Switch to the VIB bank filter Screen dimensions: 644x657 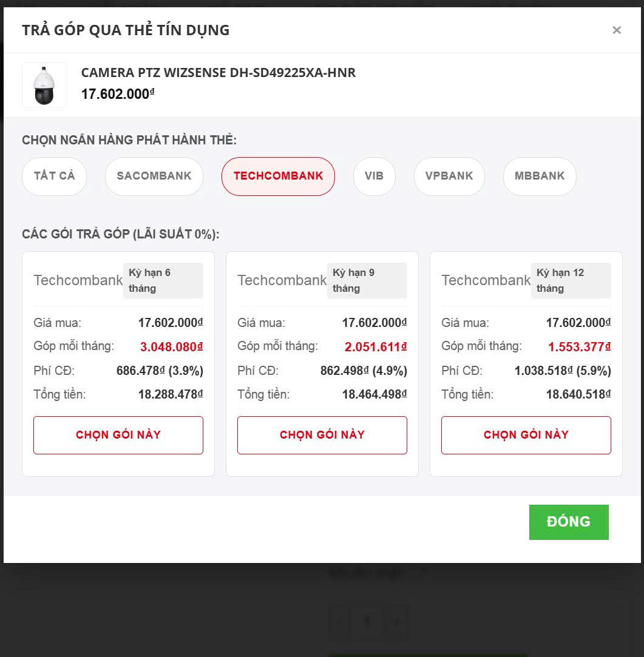point(374,176)
